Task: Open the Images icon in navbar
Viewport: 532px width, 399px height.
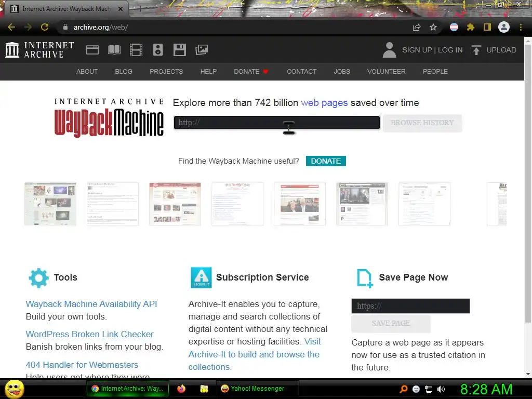Action: 202,50
